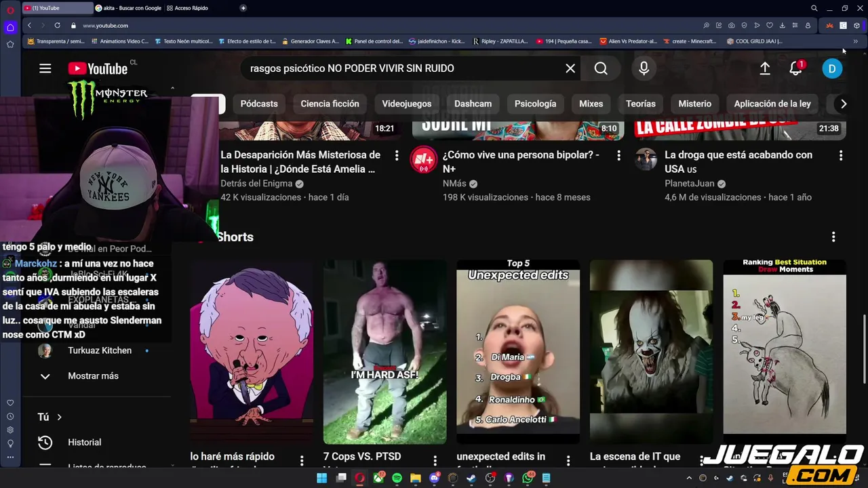Click the YouTube logo
Image resolution: width=868 pixels, height=488 pixels.
[98, 68]
